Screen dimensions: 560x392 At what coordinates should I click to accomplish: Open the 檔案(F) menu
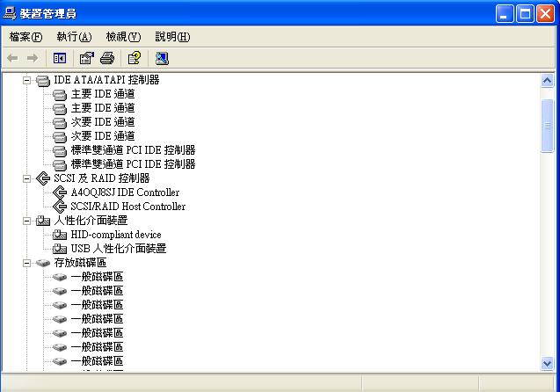click(25, 37)
